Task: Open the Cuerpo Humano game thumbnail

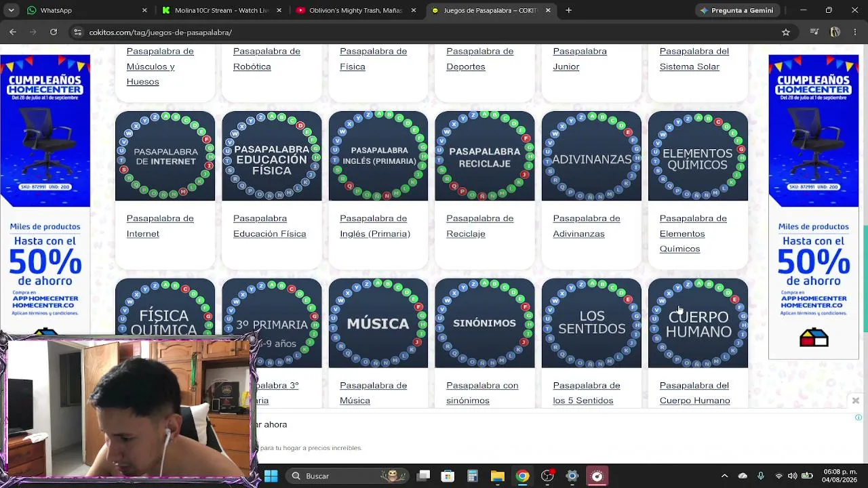Action: (698, 323)
